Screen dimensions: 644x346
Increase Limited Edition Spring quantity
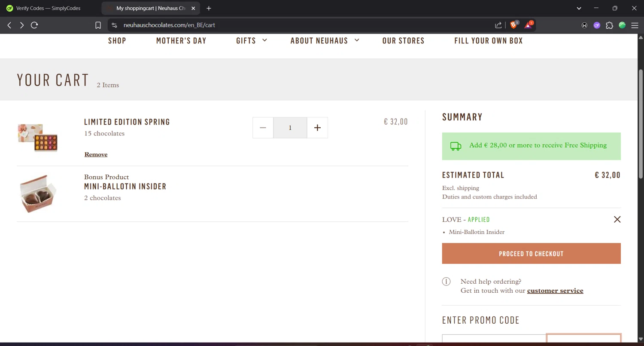(x=317, y=128)
